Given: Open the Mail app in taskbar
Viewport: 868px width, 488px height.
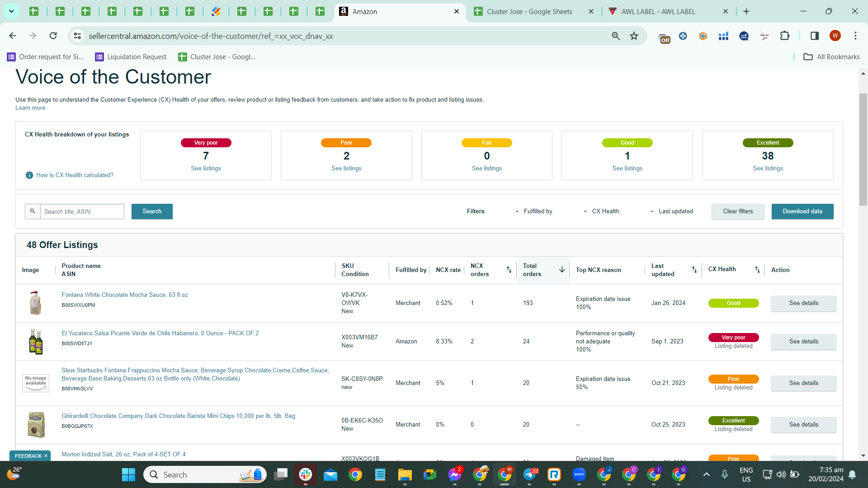Looking at the screenshot, I should [x=330, y=474].
